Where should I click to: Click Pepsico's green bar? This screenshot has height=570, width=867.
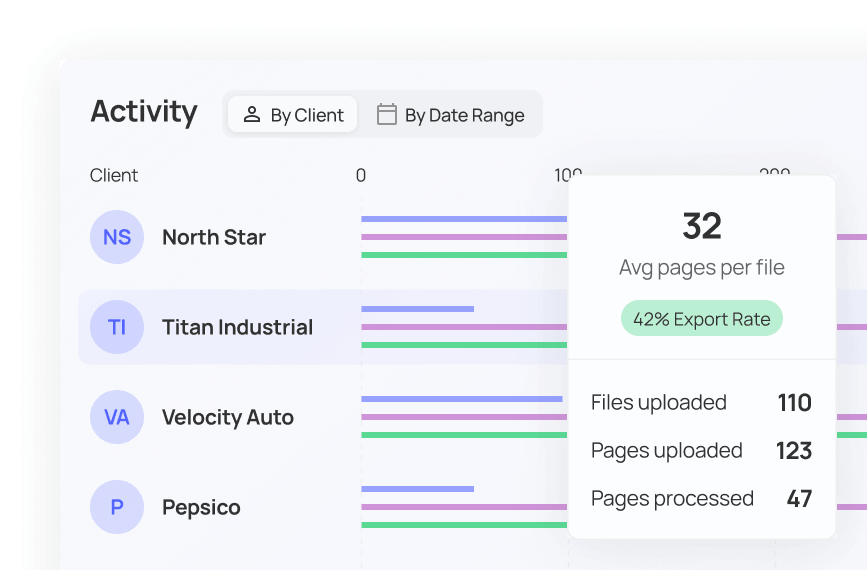click(x=464, y=525)
